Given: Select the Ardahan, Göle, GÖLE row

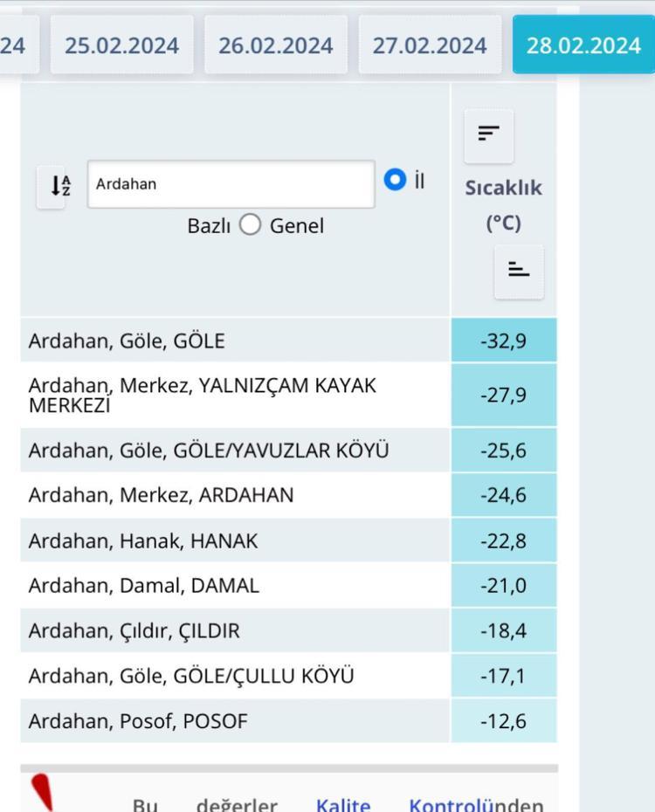Looking at the screenshot, I should 126,341.
